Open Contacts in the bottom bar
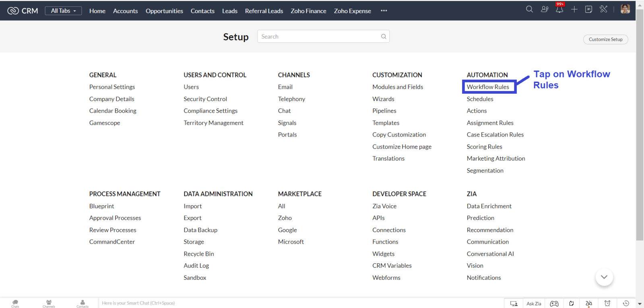Image resolution: width=644 pixels, height=308 pixels. pos(83,304)
